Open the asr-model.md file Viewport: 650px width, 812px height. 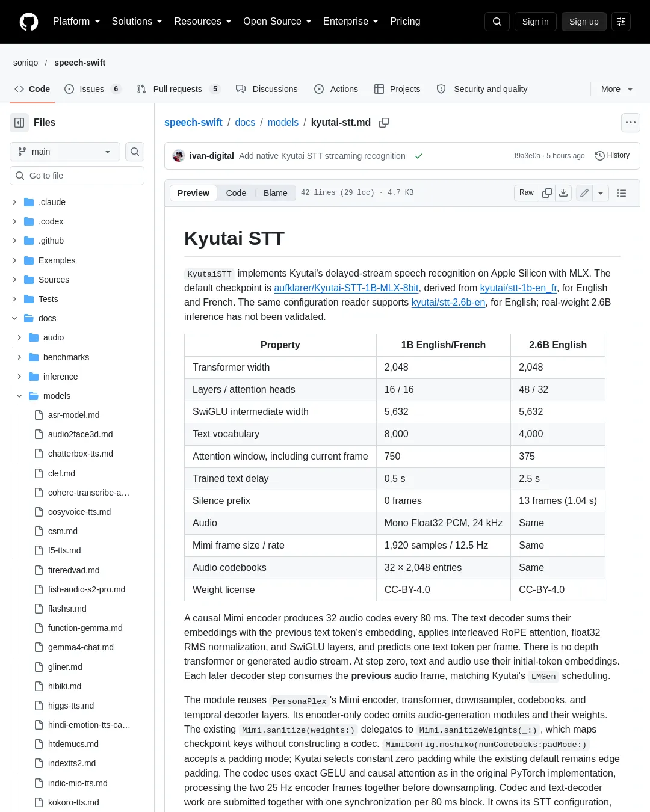73,415
